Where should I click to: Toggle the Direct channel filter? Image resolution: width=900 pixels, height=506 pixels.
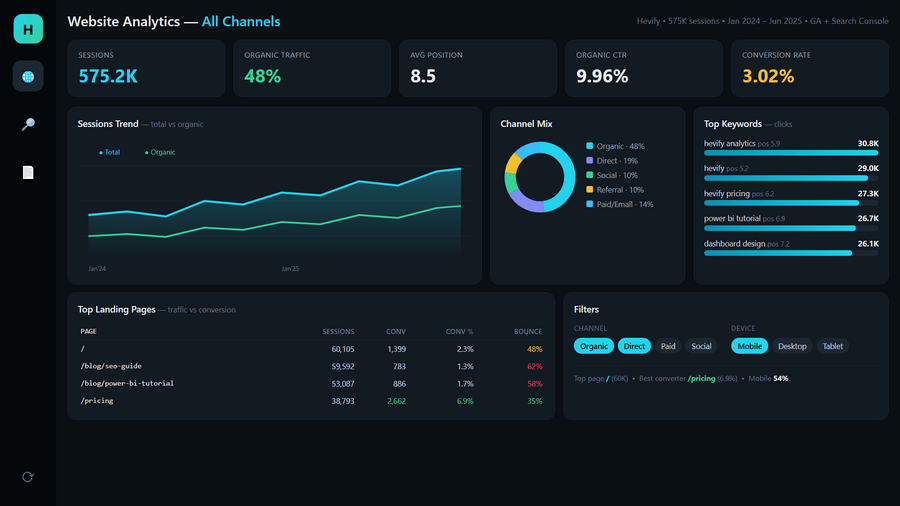[634, 346]
